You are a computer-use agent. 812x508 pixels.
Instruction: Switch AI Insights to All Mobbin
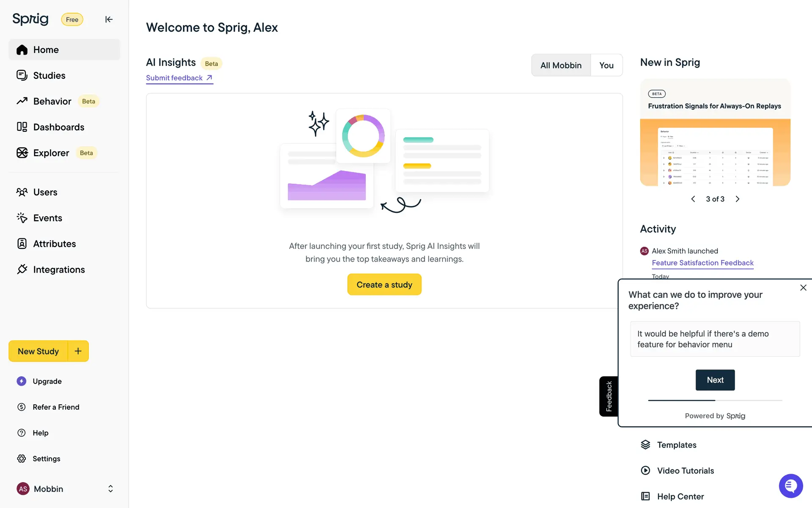(561, 65)
